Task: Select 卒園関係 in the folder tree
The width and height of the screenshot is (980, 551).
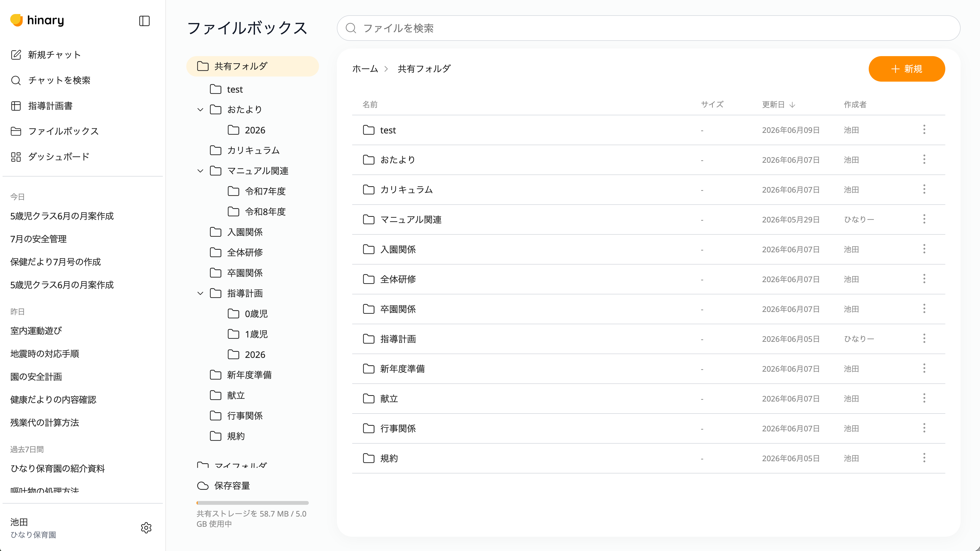Action: coord(236,273)
